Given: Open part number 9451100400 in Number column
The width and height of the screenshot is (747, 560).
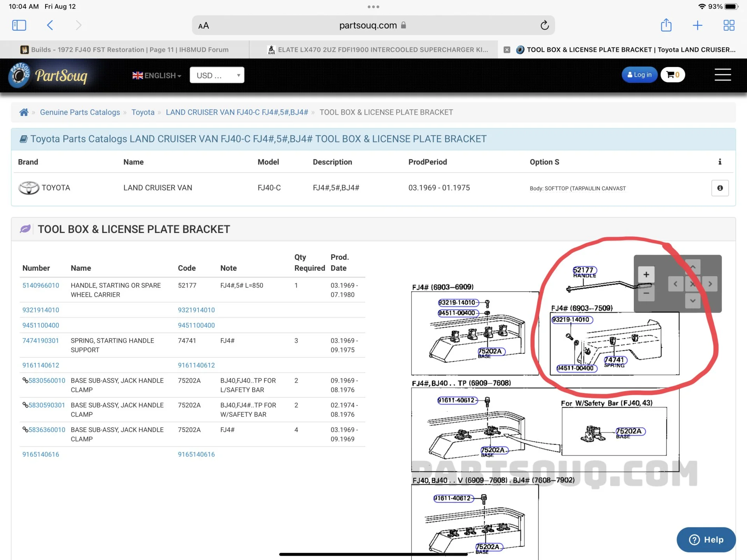Looking at the screenshot, I should (41, 325).
